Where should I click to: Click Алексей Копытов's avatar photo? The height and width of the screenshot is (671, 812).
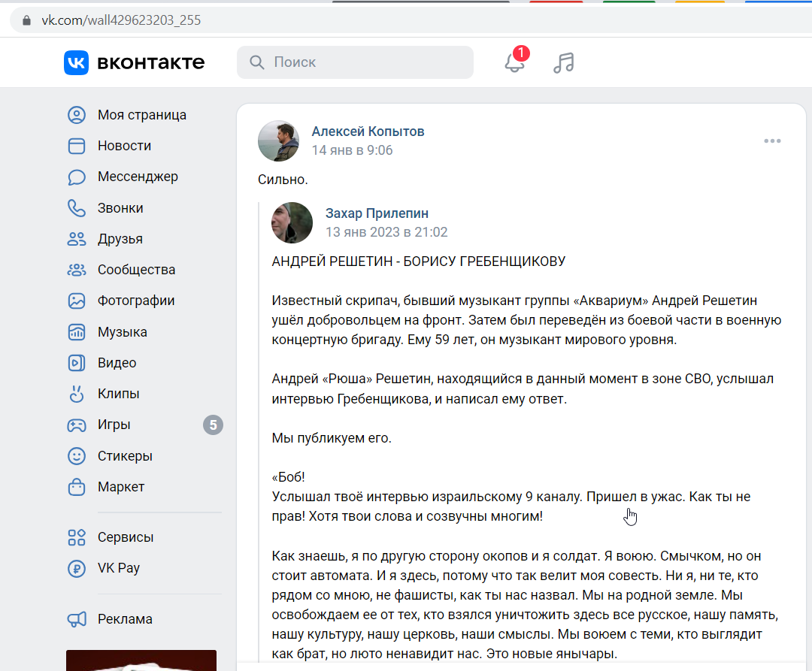click(279, 141)
